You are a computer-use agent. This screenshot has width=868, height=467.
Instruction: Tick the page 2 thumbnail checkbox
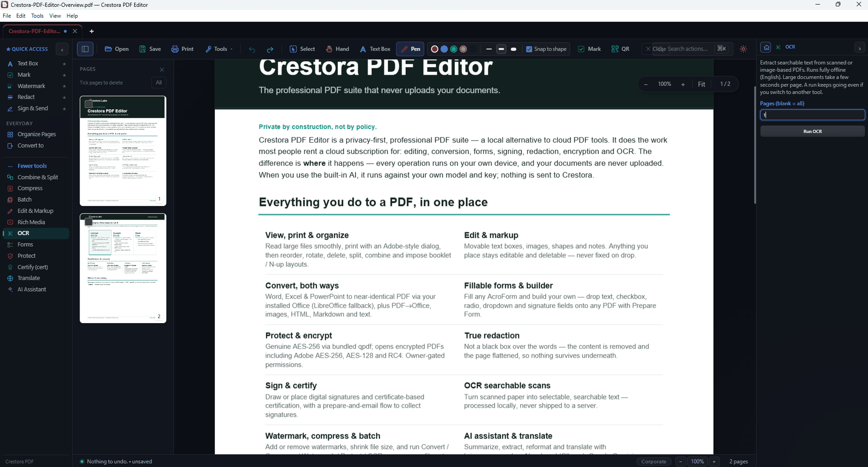click(x=89, y=222)
